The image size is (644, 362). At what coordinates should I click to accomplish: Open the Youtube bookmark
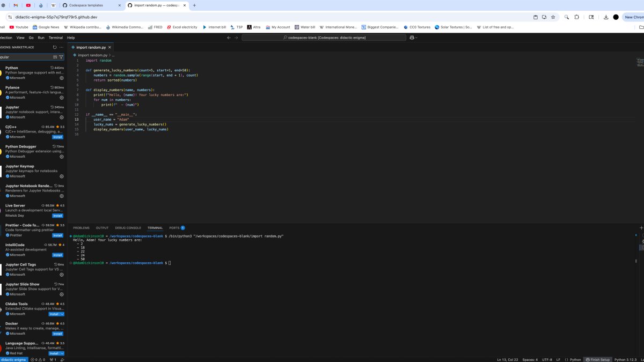19,27
